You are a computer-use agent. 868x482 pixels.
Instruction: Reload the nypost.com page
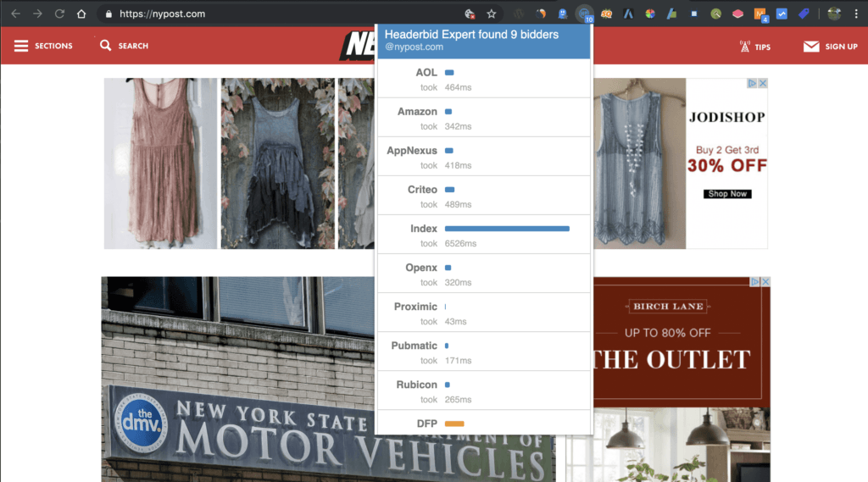click(x=59, y=14)
